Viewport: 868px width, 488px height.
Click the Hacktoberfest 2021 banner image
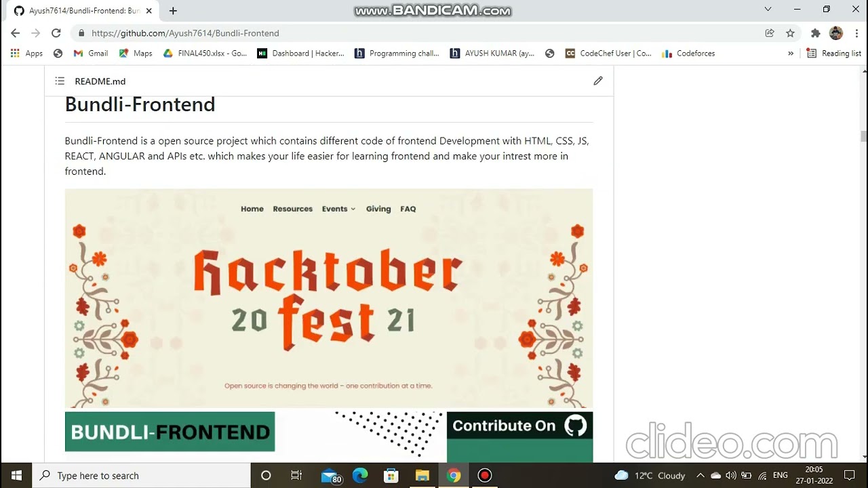point(329,298)
